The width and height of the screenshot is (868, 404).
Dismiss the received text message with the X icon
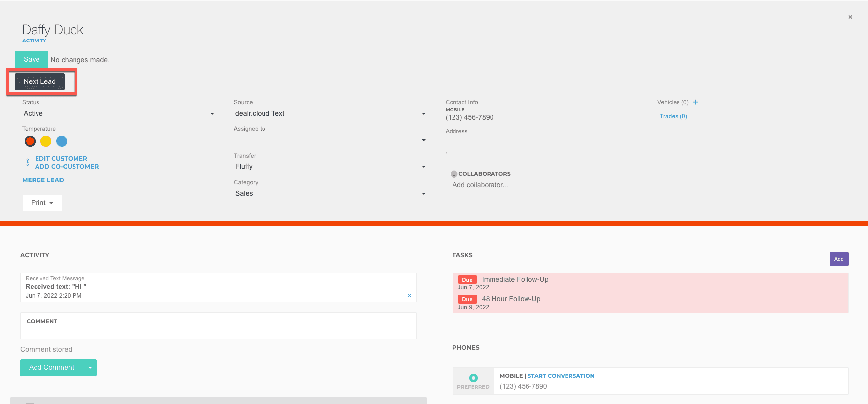[409, 296]
